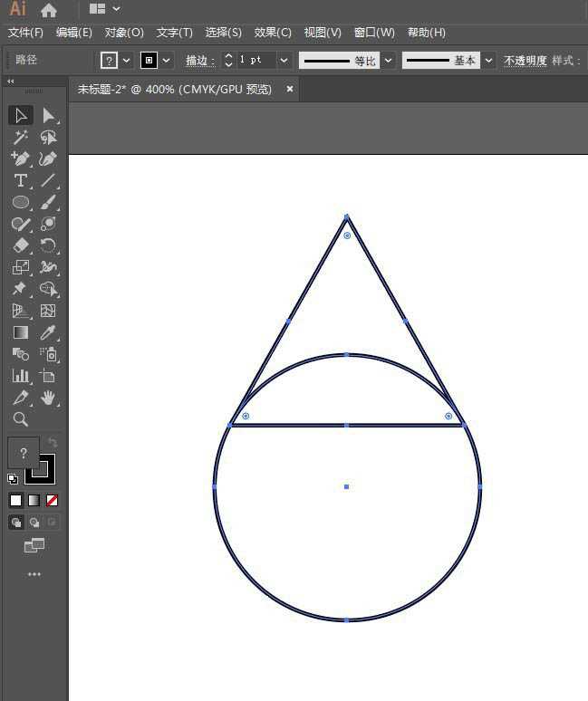Click the 描边 stroke panel link
This screenshot has height=701, width=588.
(x=199, y=61)
